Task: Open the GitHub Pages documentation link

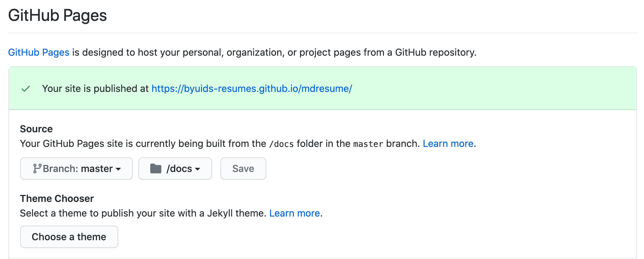Action: pyautogui.click(x=39, y=52)
